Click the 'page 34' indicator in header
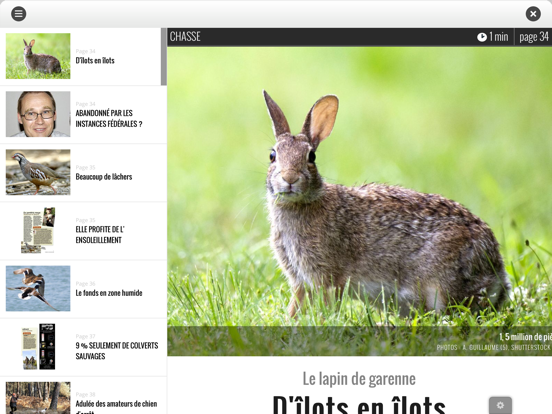552x414 pixels. coord(534,37)
